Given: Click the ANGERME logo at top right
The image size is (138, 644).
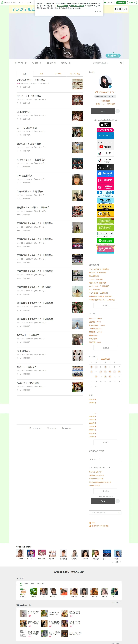Looking at the screenshot, I should pyautogui.click(x=121, y=9).
